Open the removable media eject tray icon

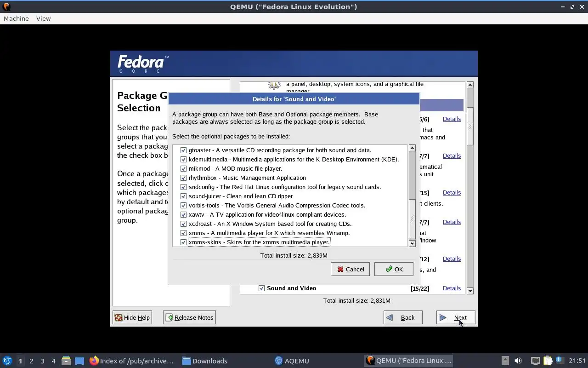coord(505,361)
